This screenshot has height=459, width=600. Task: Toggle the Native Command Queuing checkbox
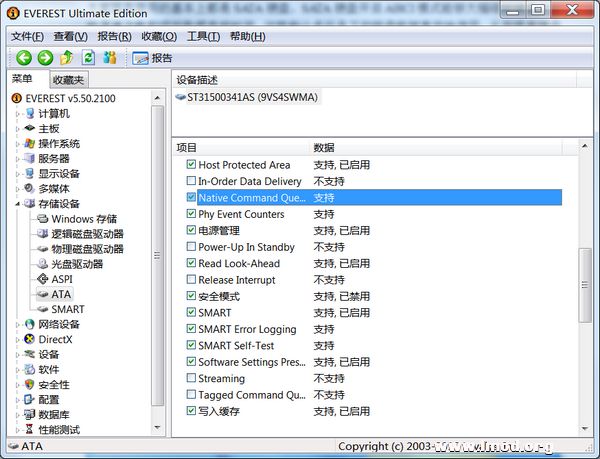191,197
